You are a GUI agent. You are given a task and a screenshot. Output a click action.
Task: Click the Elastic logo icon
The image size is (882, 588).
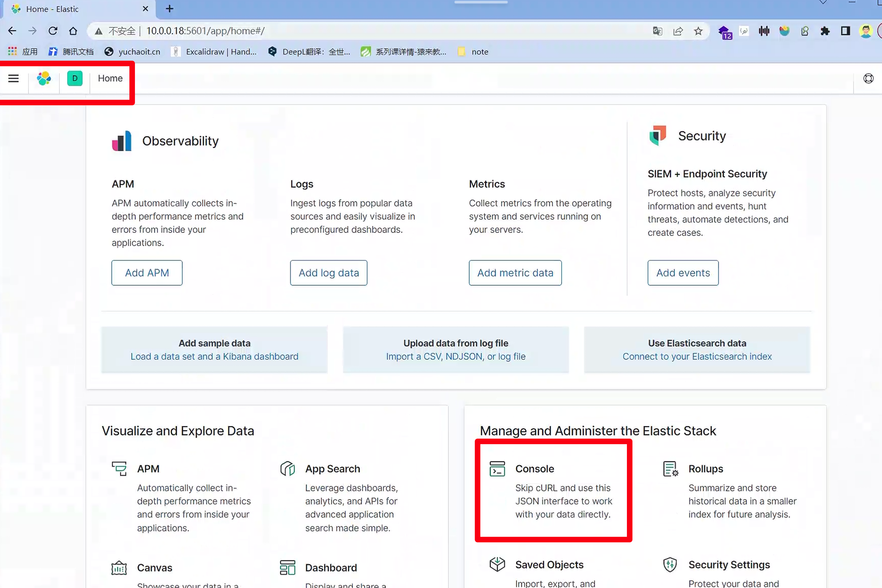[x=44, y=78]
